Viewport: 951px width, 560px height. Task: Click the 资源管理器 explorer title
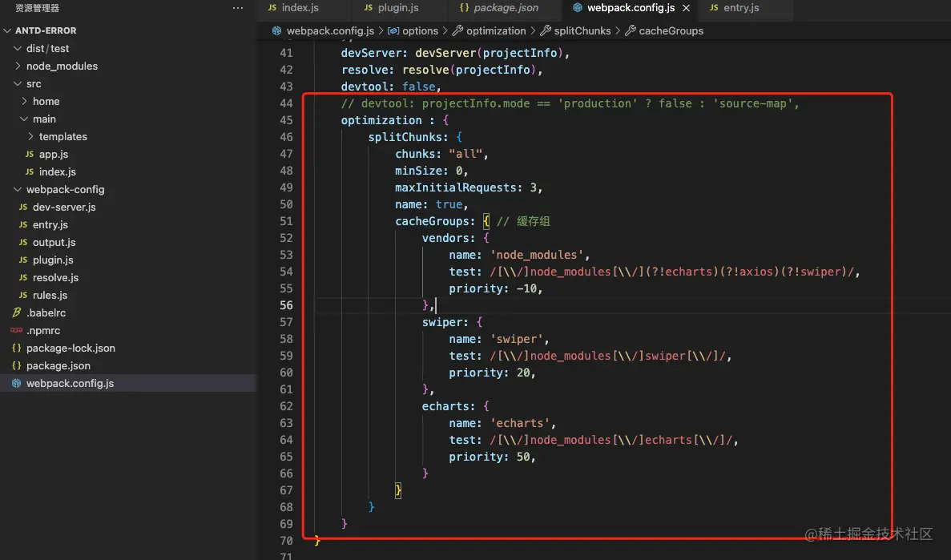[x=37, y=8]
